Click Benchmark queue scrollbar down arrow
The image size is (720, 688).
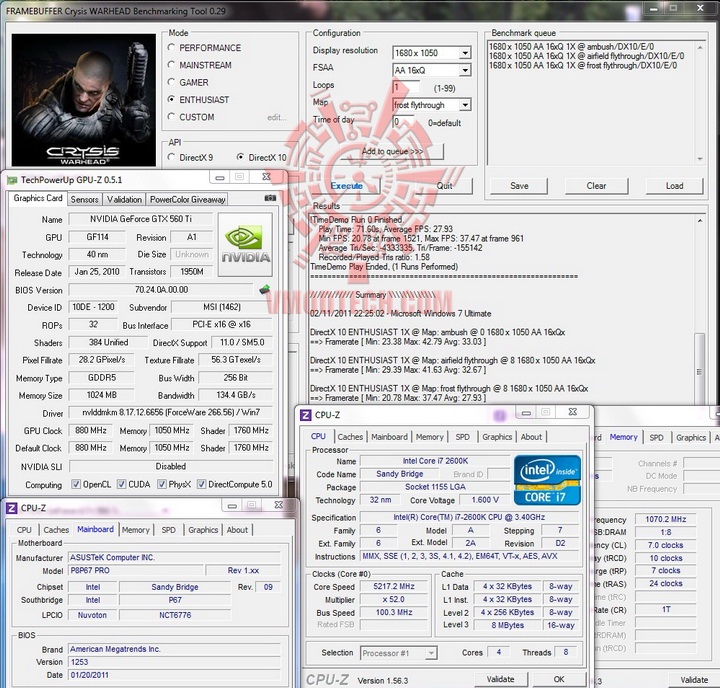point(700,159)
